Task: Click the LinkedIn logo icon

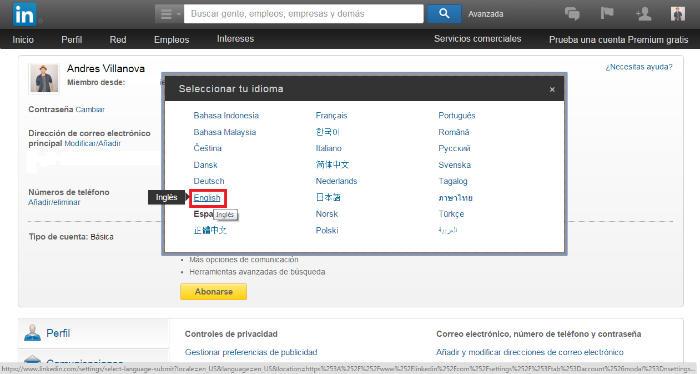Action: point(25,14)
